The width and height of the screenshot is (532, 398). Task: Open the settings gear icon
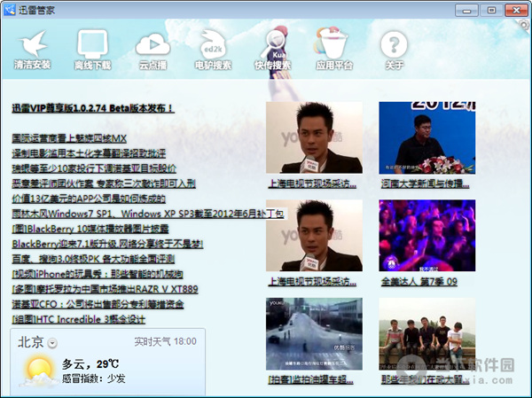524,25
